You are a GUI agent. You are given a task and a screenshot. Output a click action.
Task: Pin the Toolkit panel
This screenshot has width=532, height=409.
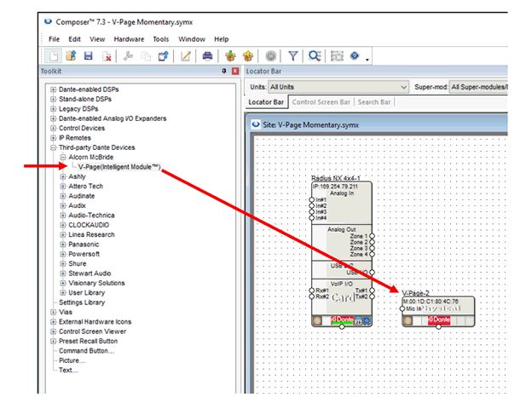point(224,71)
